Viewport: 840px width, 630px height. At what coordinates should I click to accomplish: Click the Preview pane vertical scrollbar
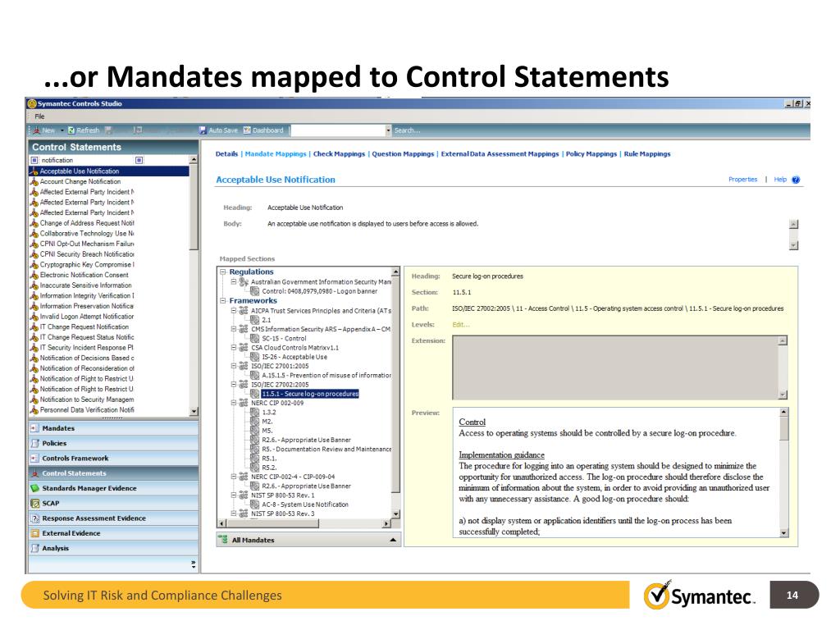click(x=783, y=473)
